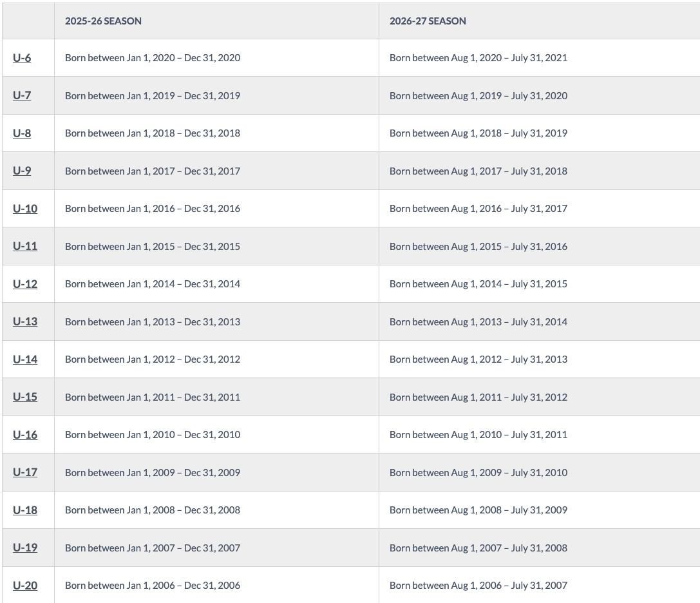The image size is (700, 603).
Task: Click the U-6 2026-27 birthdate range cell
Action: (478, 58)
